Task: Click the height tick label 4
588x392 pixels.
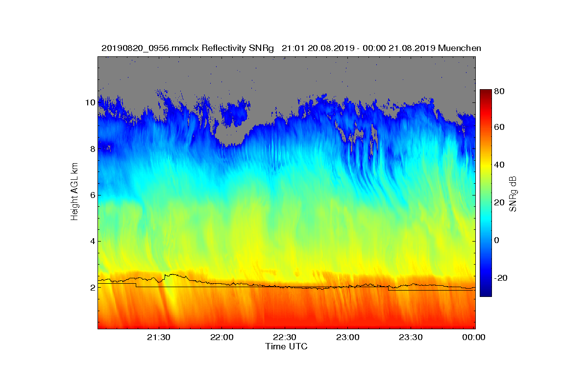Action: (x=92, y=241)
